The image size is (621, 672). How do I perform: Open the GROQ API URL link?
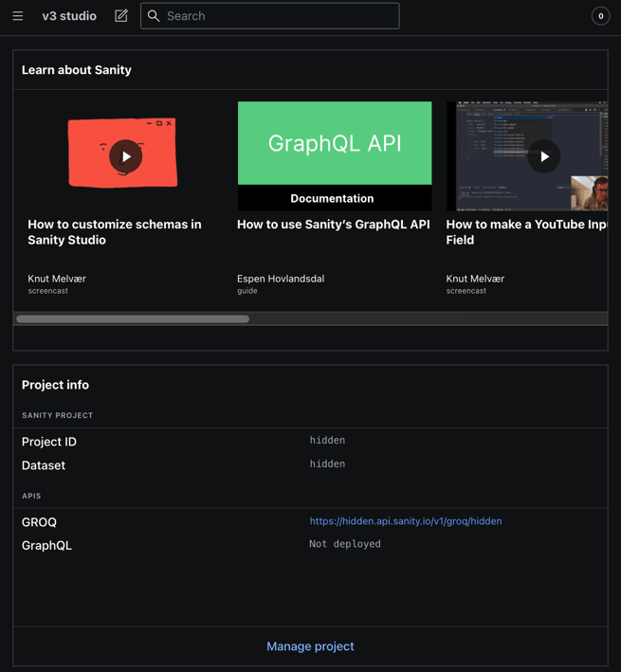pyautogui.click(x=406, y=521)
